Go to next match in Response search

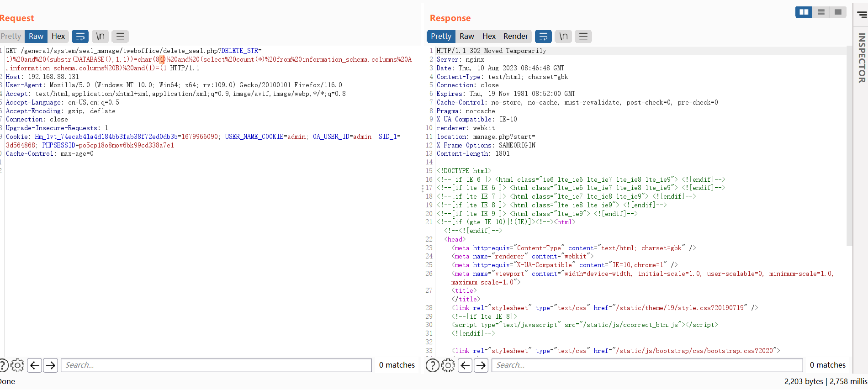(x=481, y=365)
